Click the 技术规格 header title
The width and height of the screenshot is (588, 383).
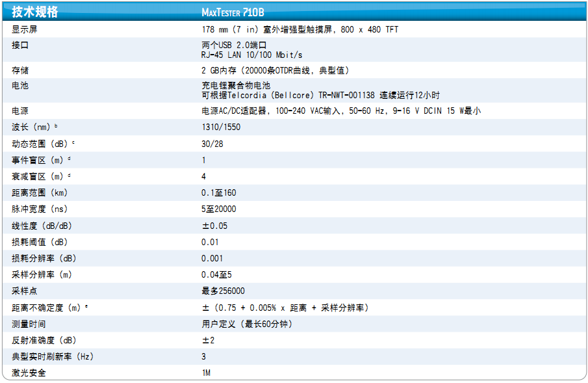[35, 12]
